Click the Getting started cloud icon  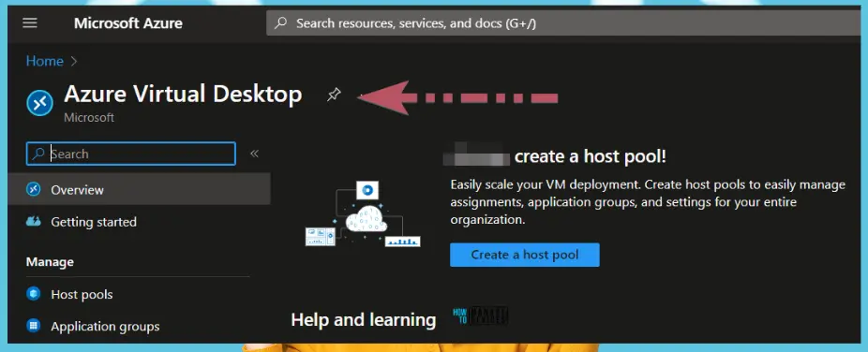pos(33,222)
